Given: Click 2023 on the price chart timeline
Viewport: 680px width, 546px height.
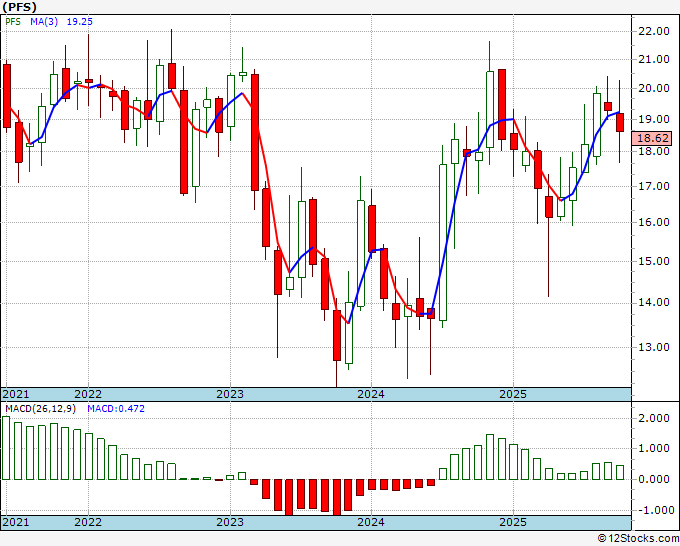Looking at the screenshot, I should tap(230, 394).
